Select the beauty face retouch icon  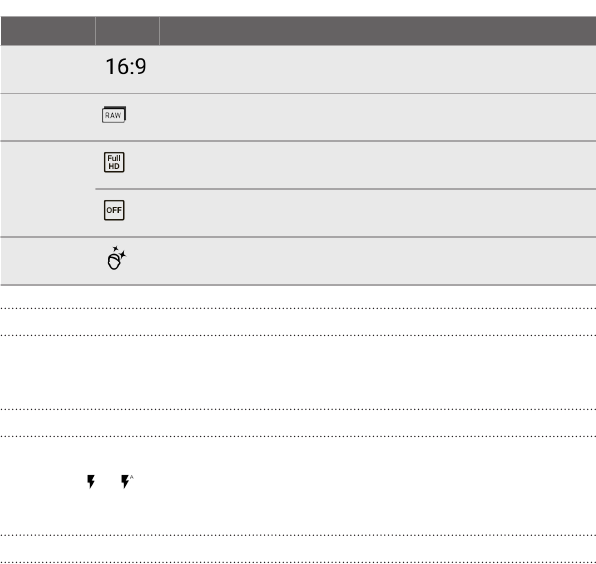click(x=116, y=258)
